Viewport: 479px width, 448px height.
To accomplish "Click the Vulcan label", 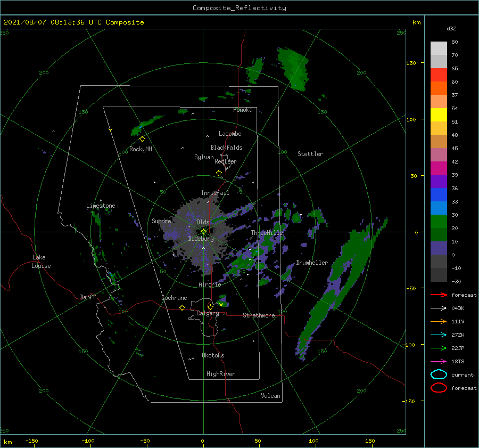I will (271, 396).
